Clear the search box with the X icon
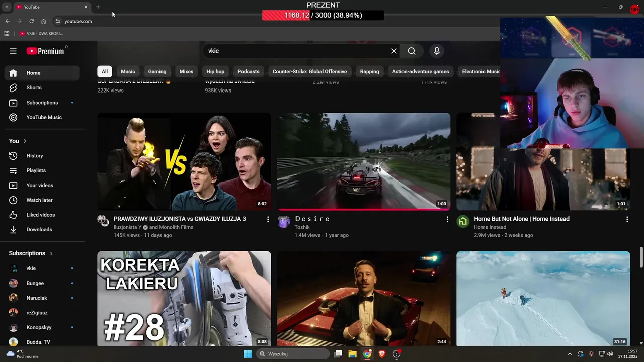 click(394, 51)
